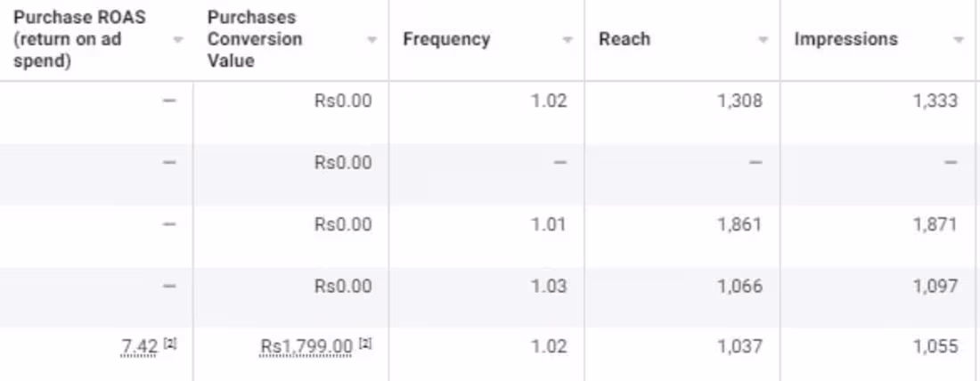Click the Reach cell showing 1,308
The width and height of the screenshot is (980, 381).
click(x=739, y=101)
